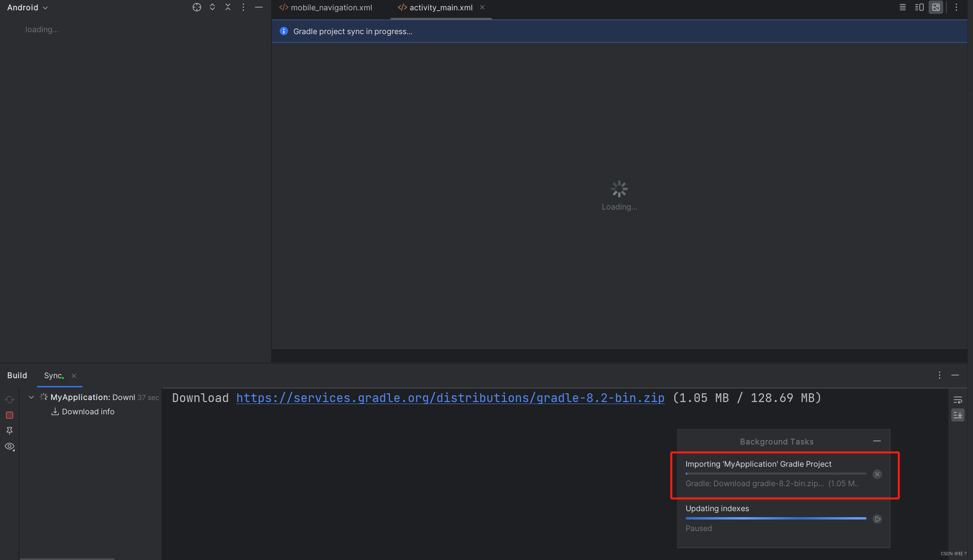Click Gradle download status text

772,483
